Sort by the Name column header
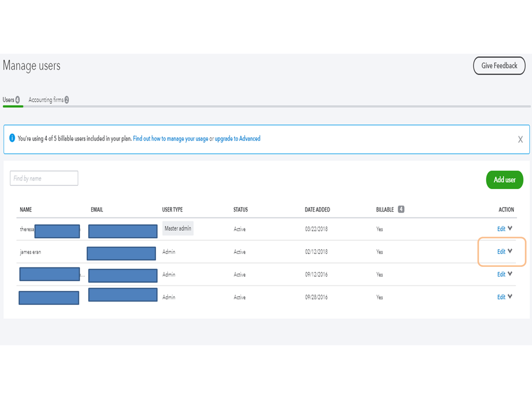This screenshot has height=399, width=532. click(x=26, y=210)
